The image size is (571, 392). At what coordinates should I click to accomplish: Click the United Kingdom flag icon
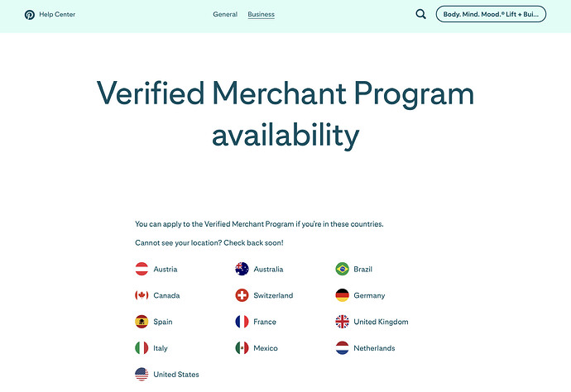342,322
